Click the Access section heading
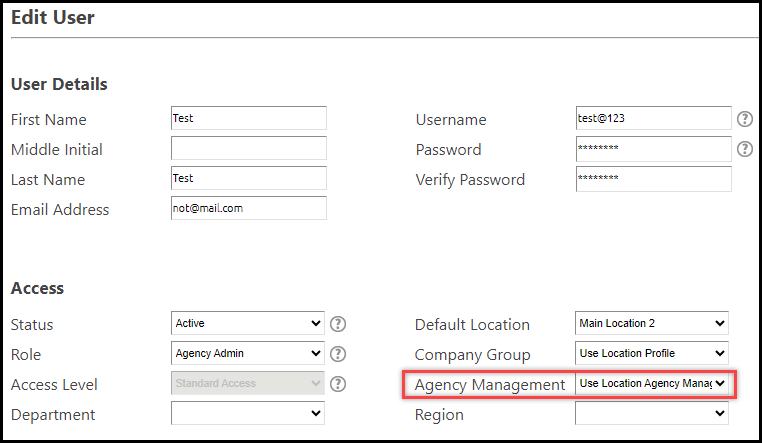Viewport: 762px width, 443px height. pos(37,289)
